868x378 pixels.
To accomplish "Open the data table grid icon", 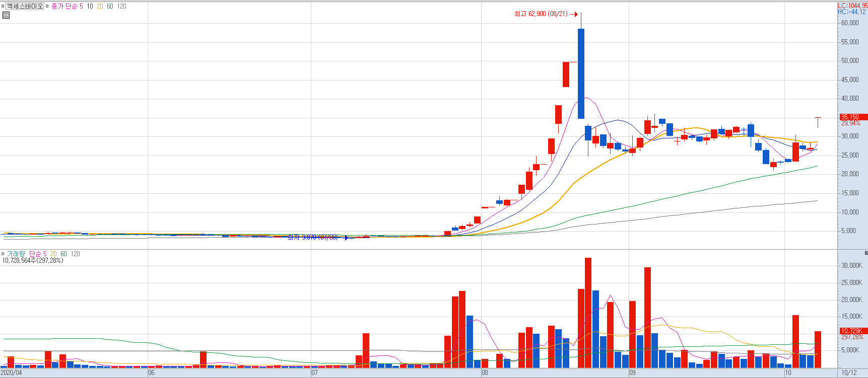I will click(6, 15).
